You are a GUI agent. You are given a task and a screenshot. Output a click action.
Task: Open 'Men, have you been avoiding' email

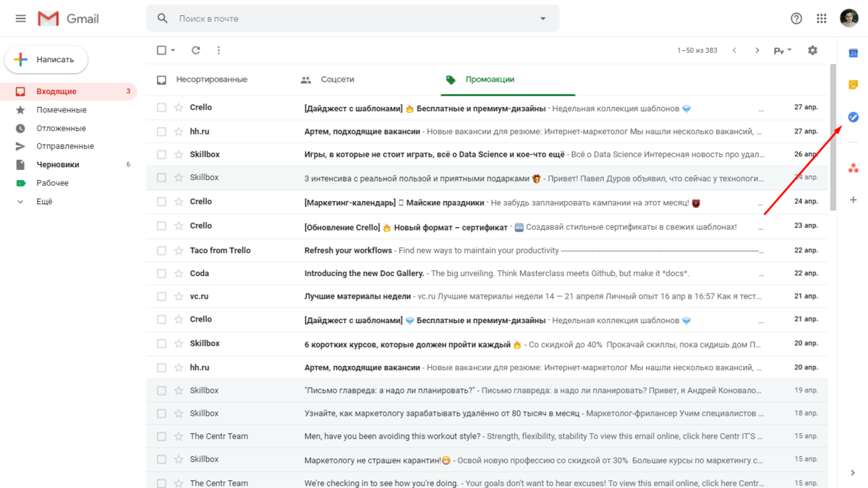click(x=487, y=437)
